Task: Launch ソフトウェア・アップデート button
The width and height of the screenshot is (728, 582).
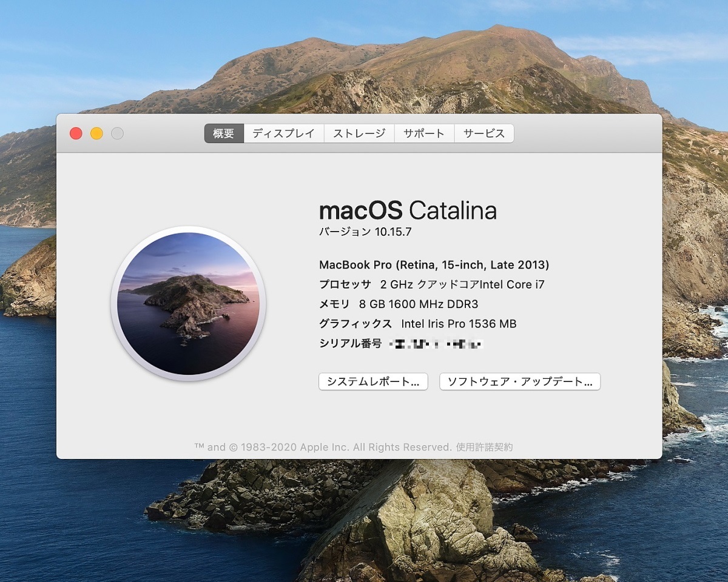Action: click(x=519, y=382)
